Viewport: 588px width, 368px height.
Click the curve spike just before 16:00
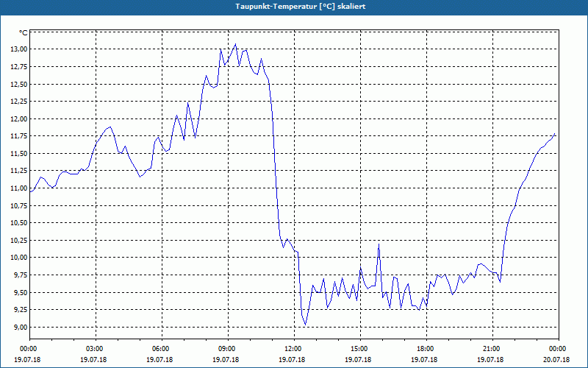tap(379, 245)
